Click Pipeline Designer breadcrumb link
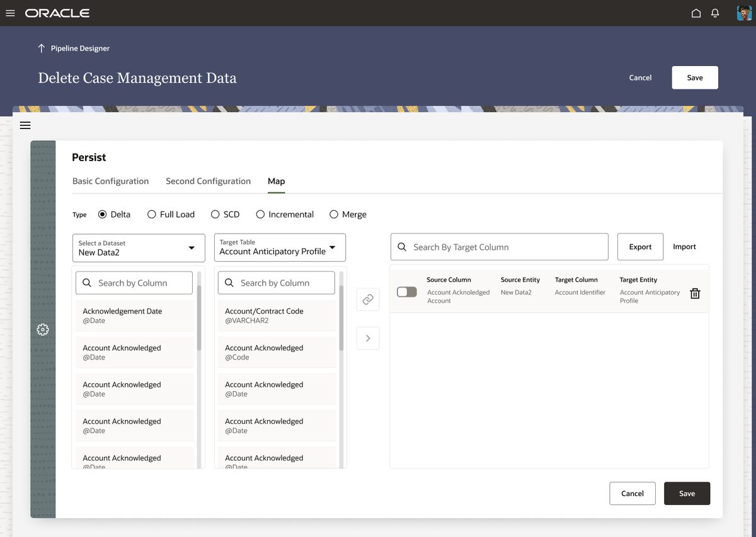 pos(80,48)
